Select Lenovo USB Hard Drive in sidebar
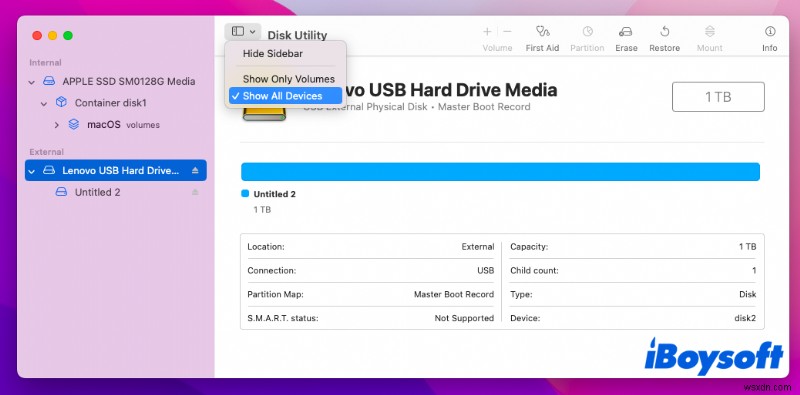Image resolution: width=800 pixels, height=395 pixels. (x=116, y=170)
